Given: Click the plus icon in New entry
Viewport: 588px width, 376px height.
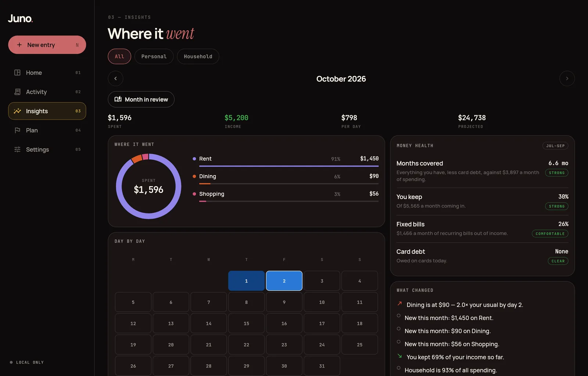Looking at the screenshot, I should pyautogui.click(x=19, y=45).
